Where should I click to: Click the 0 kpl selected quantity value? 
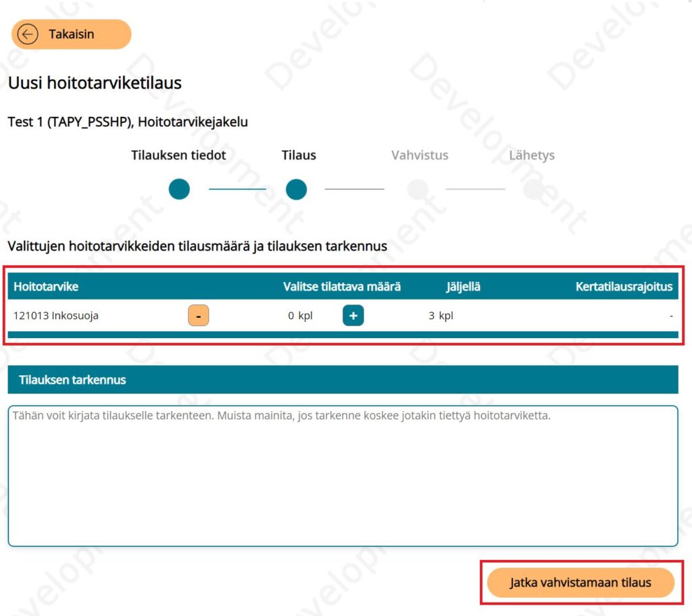coord(300,316)
